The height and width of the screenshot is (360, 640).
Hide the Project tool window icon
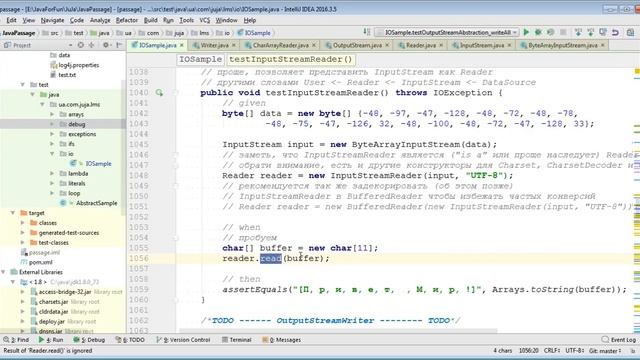coord(119,45)
